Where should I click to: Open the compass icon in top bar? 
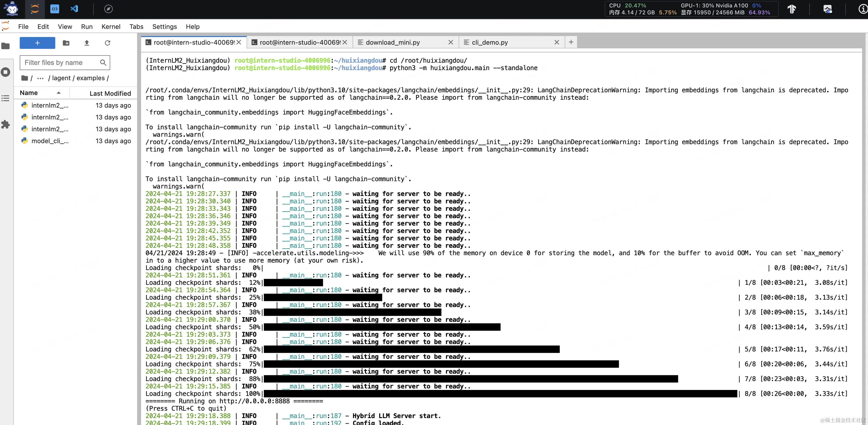point(108,9)
